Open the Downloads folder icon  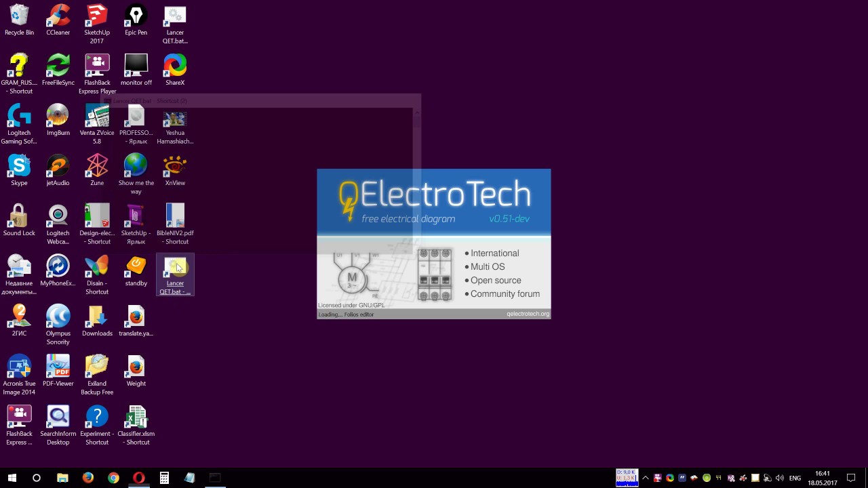click(97, 321)
